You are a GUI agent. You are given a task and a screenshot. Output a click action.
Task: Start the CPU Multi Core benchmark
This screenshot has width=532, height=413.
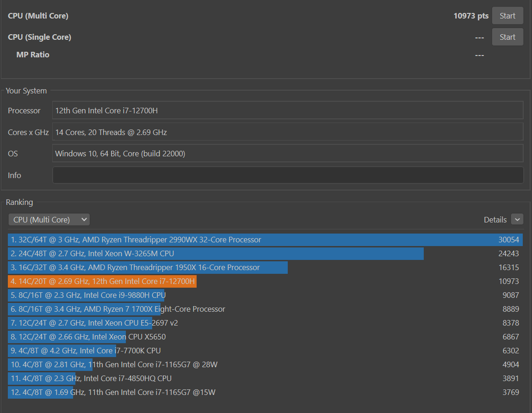click(507, 16)
